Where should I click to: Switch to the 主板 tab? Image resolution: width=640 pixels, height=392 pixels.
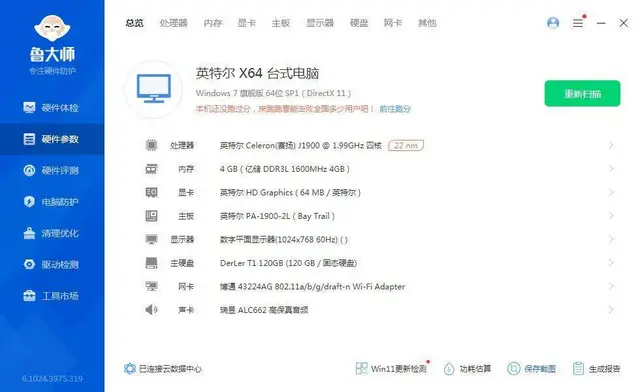pyautogui.click(x=281, y=23)
